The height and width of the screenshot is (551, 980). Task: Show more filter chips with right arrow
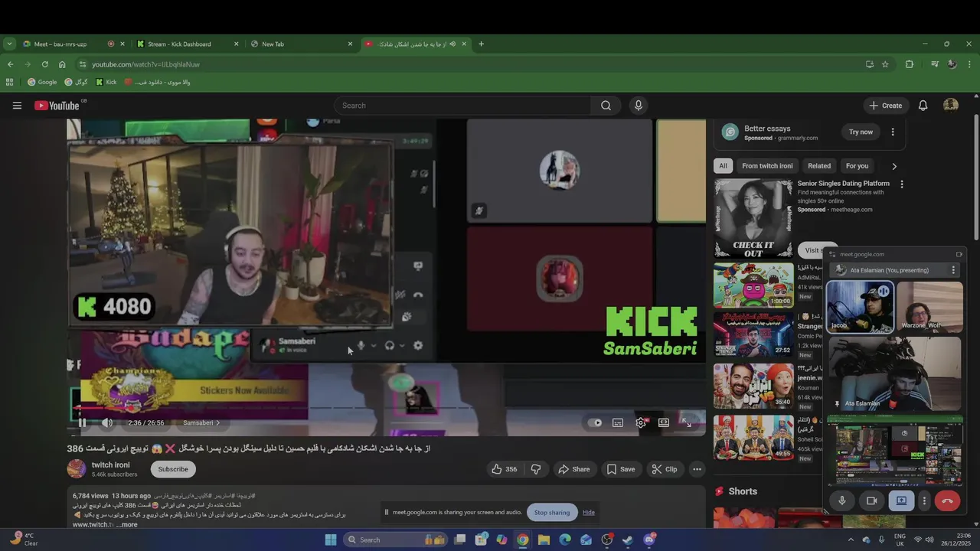point(893,166)
